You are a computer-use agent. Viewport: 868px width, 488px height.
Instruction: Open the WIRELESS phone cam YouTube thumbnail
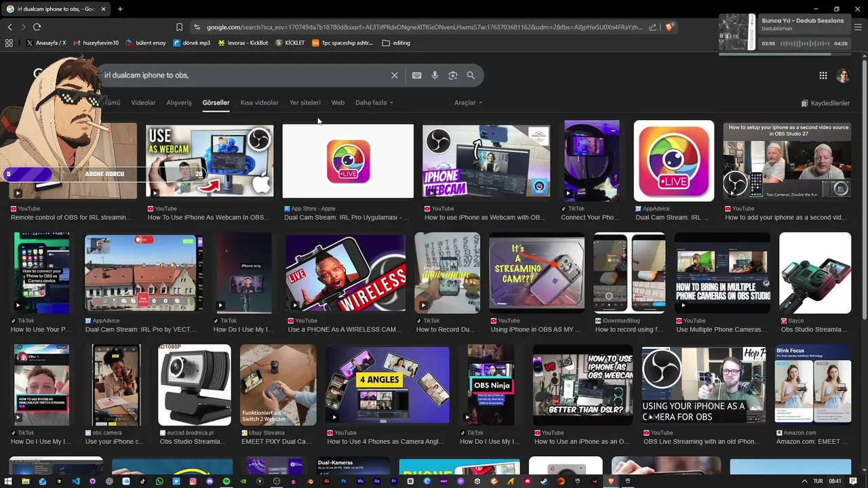click(346, 273)
